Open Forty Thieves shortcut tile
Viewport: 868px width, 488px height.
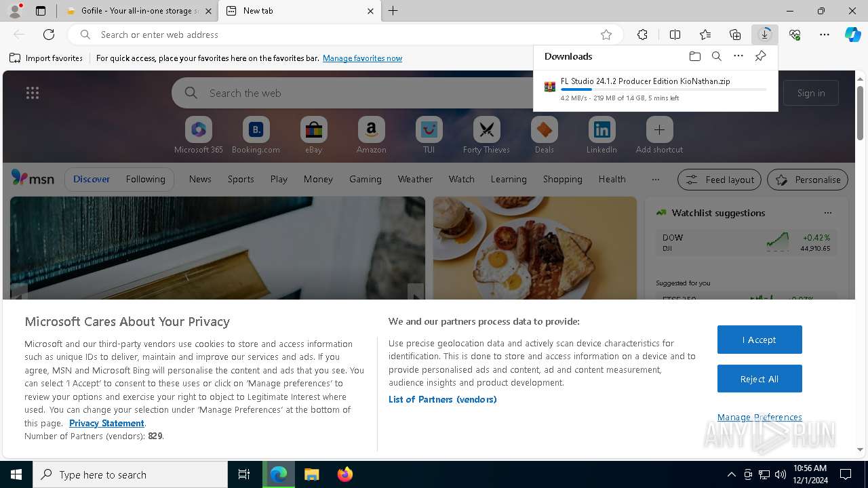pyautogui.click(x=486, y=135)
